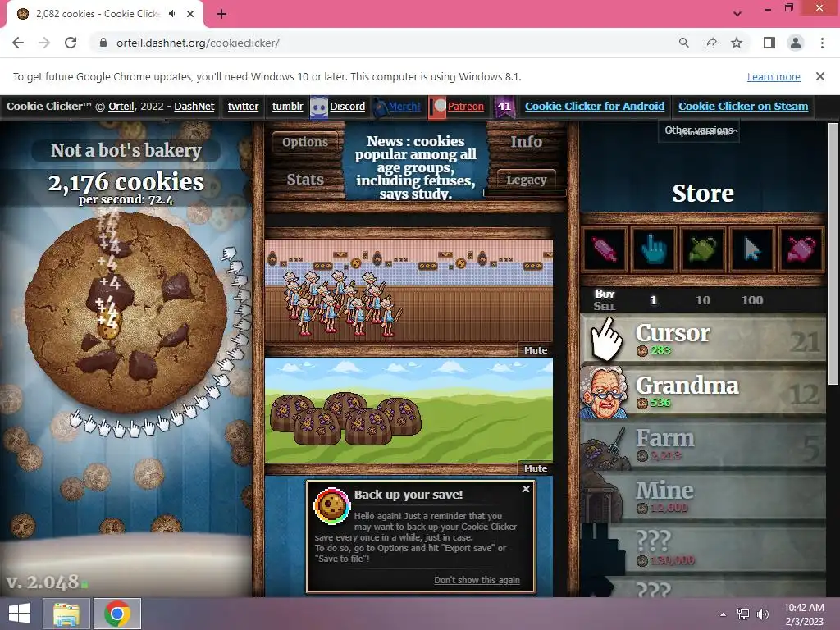Buy the green watering can upgrade
Viewport: 840px width, 630px height.
coord(702,249)
